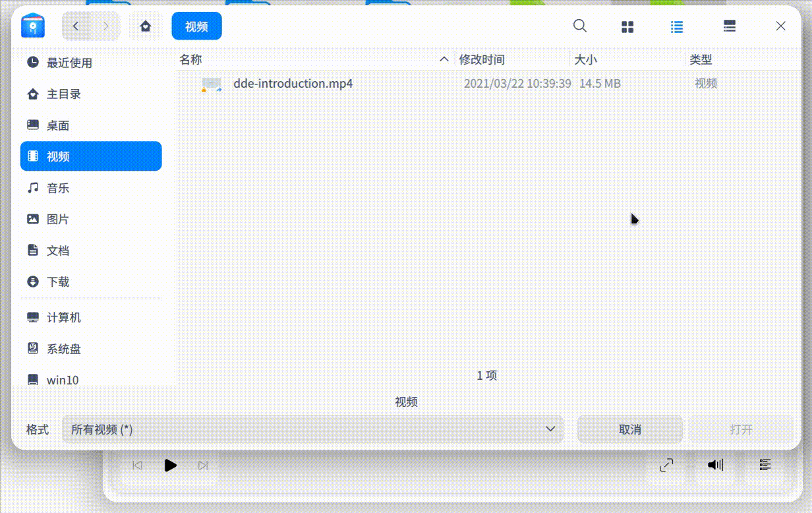Open 文档 in the sidebar

point(91,251)
